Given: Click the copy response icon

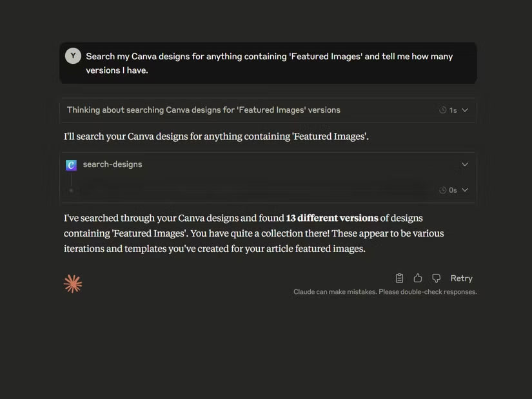Looking at the screenshot, I should coord(399,277).
